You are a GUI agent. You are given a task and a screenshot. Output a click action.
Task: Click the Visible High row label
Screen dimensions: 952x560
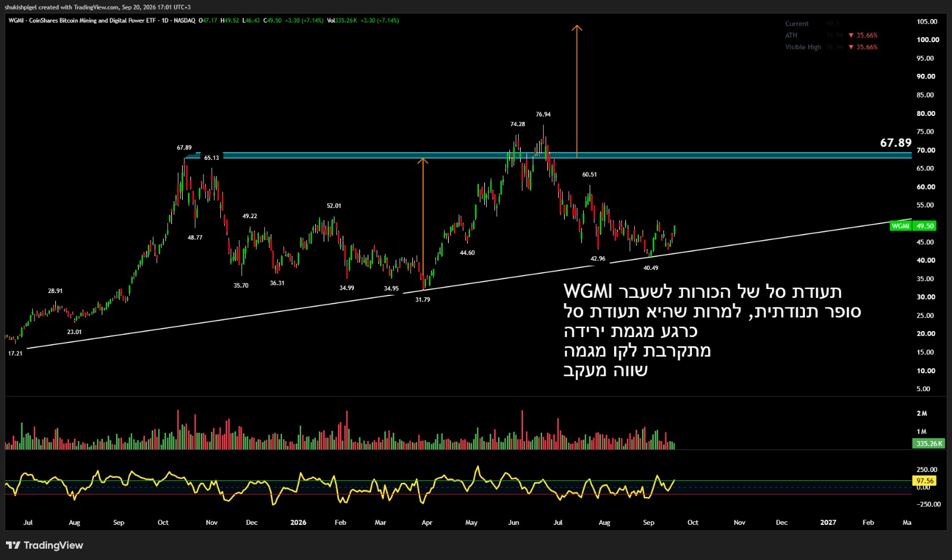point(803,47)
